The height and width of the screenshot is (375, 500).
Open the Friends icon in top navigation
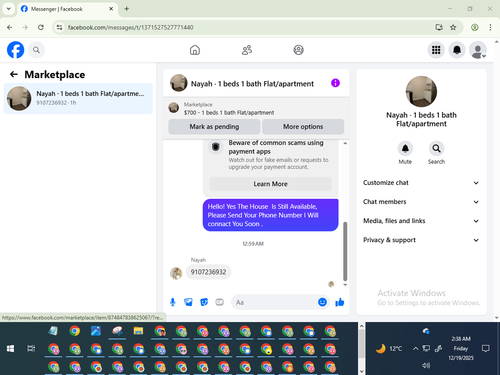pos(247,50)
